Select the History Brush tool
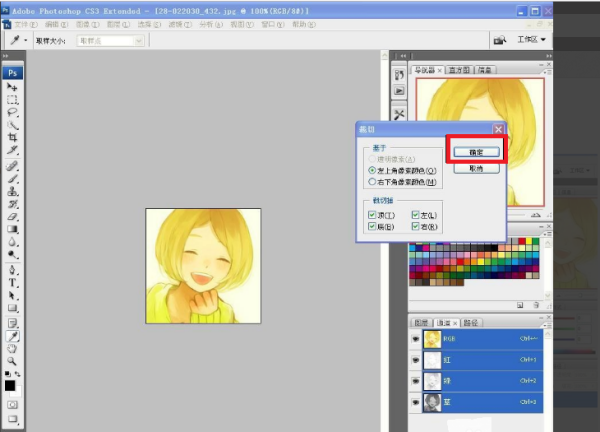 coord(12,204)
